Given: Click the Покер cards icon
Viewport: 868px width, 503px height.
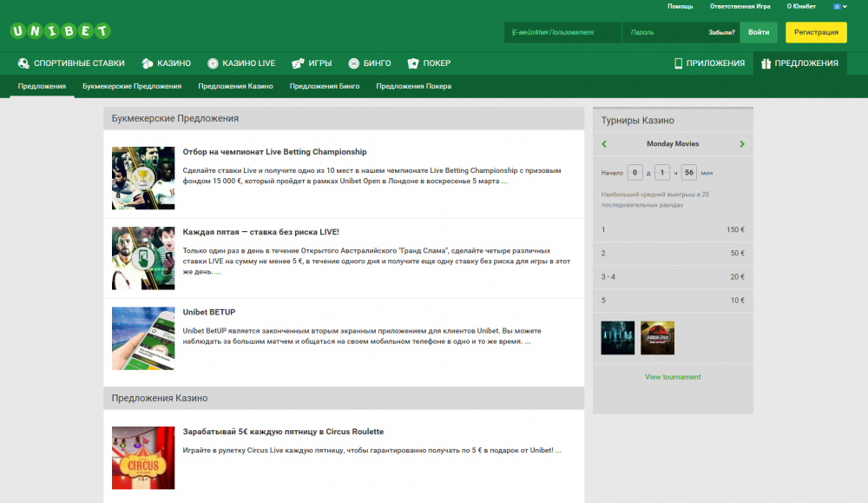Looking at the screenshot, I should click(413, 63).
